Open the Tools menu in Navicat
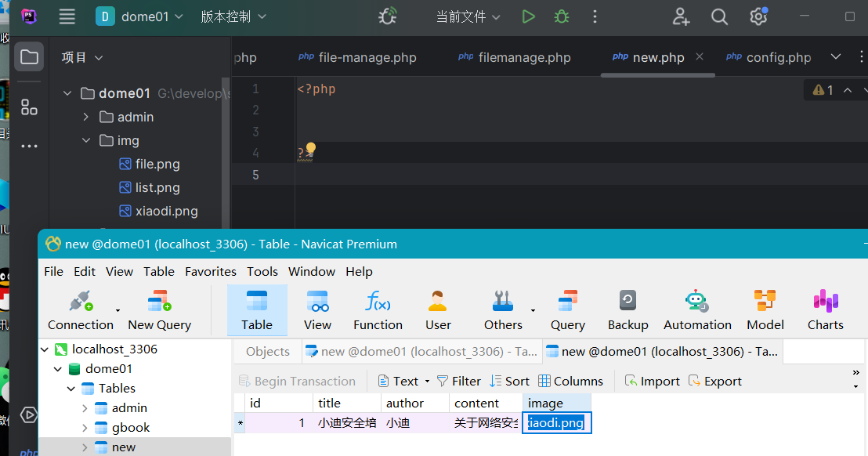868x456 pixels. coord(262,272)
